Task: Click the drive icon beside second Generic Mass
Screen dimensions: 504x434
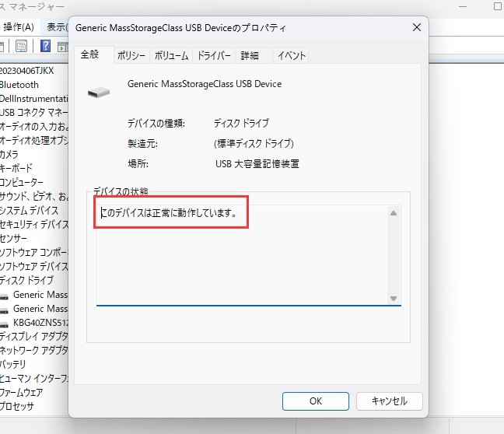Action: pyautogui.click(x=4, y=310)
